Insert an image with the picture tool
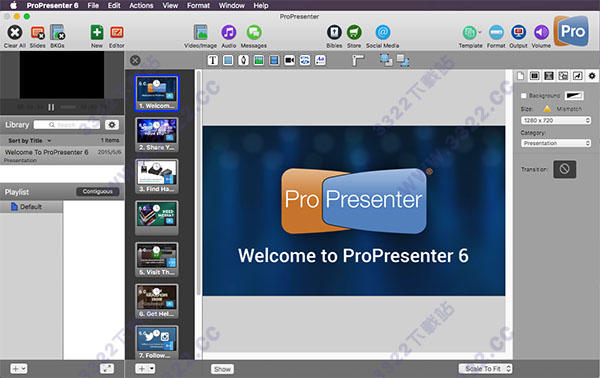Viewport: 600px width, 378px height. tap(259, 60)
